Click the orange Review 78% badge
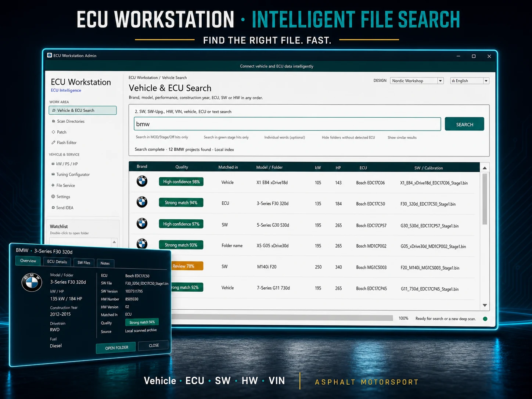This screenshot has width=532, height=399. (x=187, y=266)
